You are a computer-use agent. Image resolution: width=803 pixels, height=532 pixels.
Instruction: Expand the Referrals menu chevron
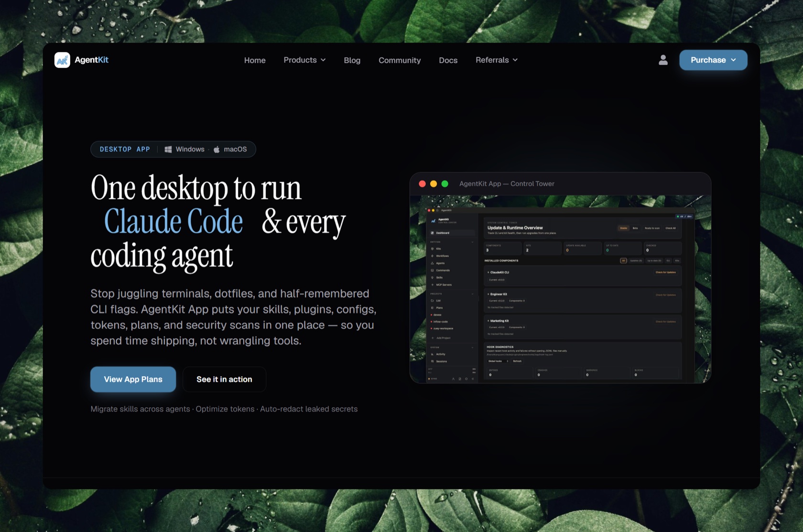point(515,60)
